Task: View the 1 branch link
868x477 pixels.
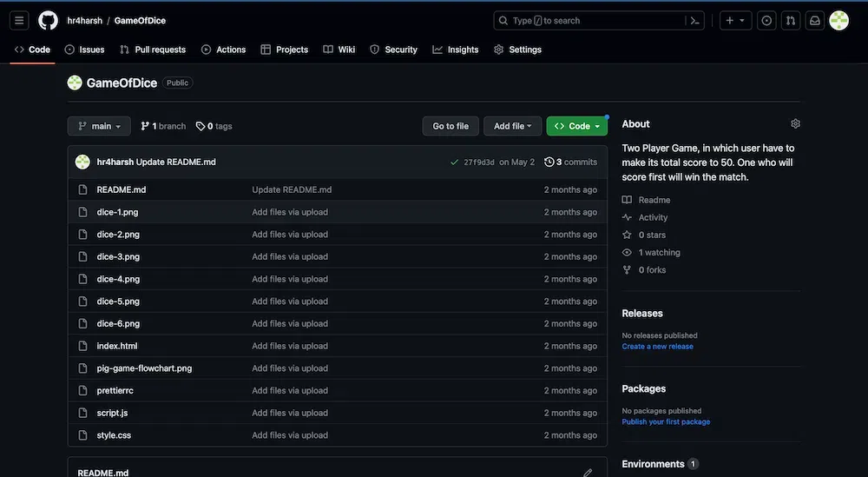Action: pos(163,126)
